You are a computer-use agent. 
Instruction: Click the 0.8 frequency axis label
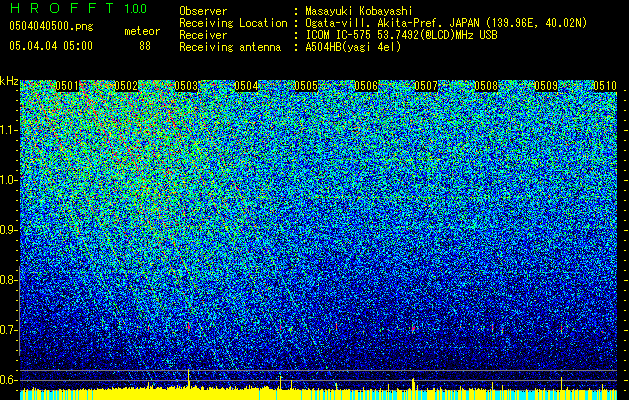(8, 280)
